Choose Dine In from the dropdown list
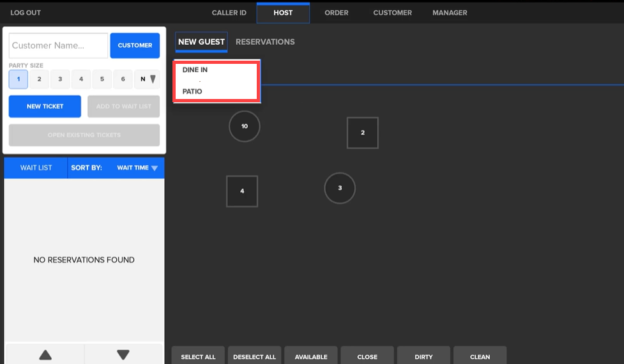The height and width of the screenshot is (364, 624). click(195, 70)
